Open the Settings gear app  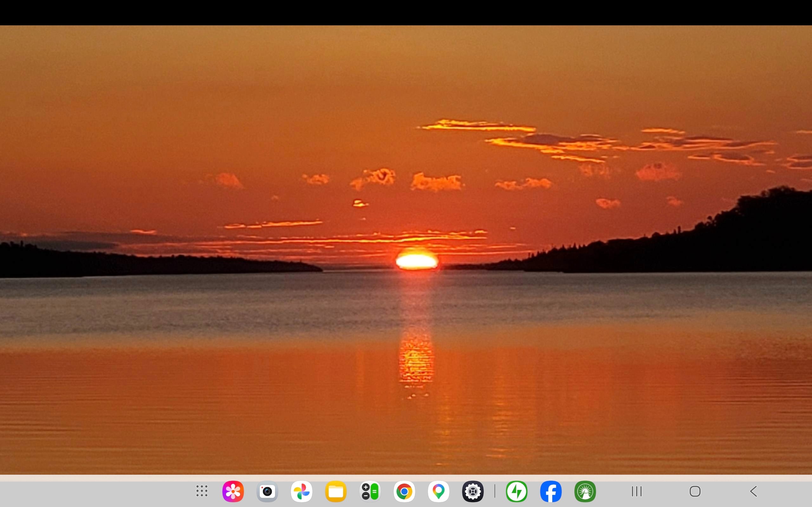tap(472, 491)
